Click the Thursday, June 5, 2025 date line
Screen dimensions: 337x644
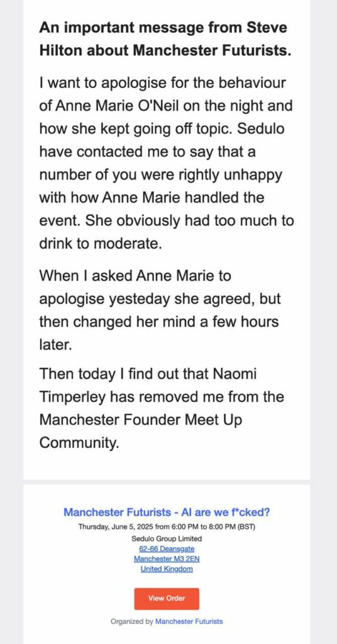(167, 527)
